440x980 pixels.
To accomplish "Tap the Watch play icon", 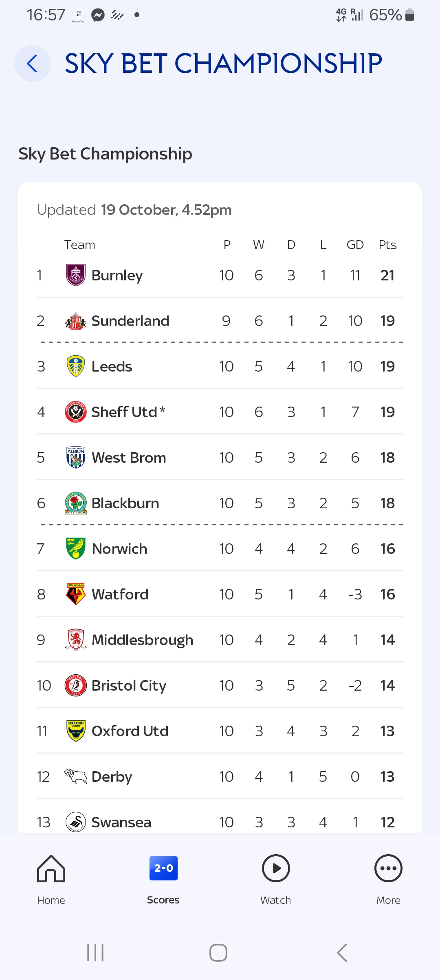I will point(276,868).
